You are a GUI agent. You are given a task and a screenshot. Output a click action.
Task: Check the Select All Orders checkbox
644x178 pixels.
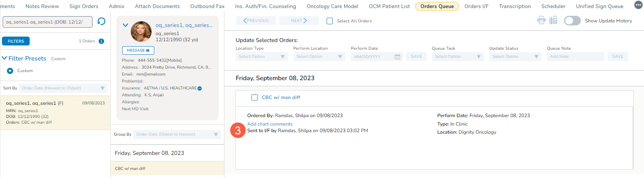coord(330,21)
